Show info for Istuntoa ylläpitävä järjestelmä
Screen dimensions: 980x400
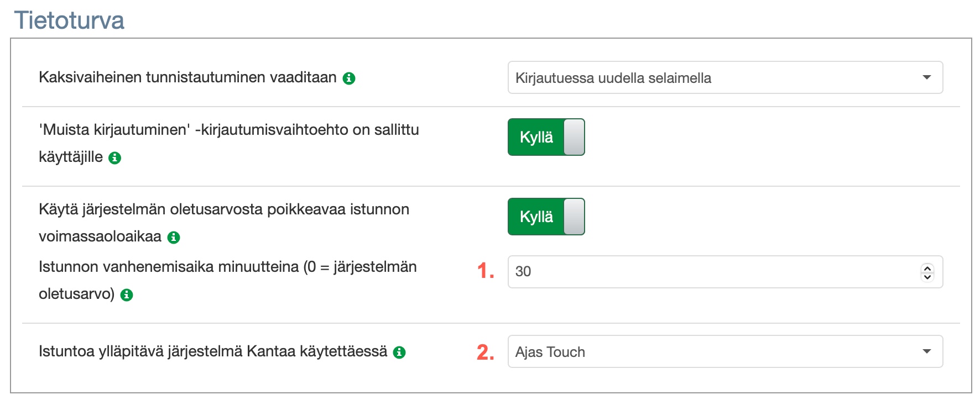click(399, 352)
